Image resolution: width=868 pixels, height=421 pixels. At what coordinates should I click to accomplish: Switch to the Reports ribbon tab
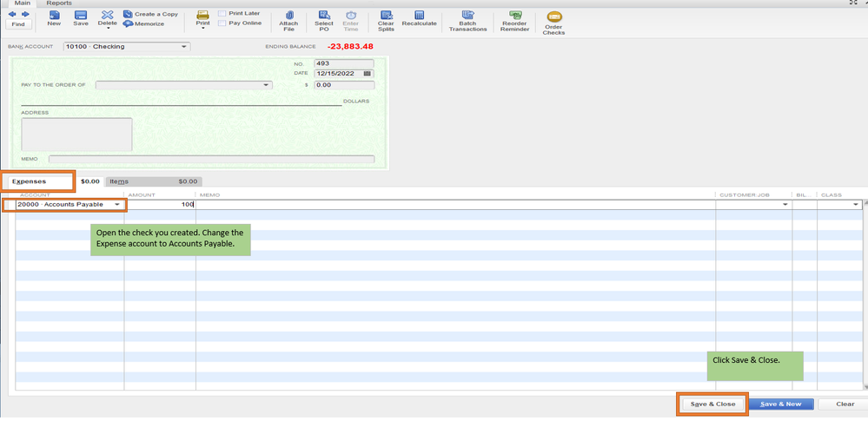coord(59,3)
